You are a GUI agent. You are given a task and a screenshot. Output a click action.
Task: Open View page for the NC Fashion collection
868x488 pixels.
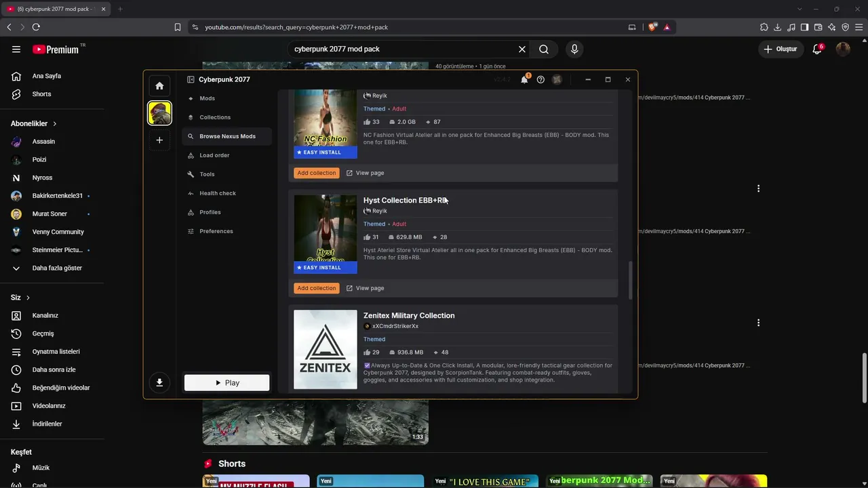click(365, 173)
